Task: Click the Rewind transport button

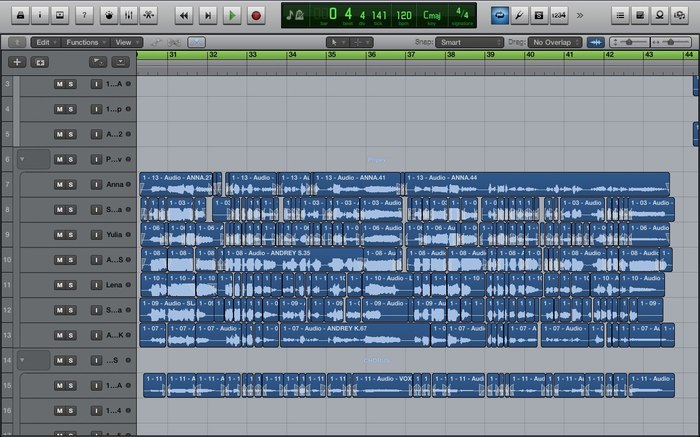Action: pos(183,15)
